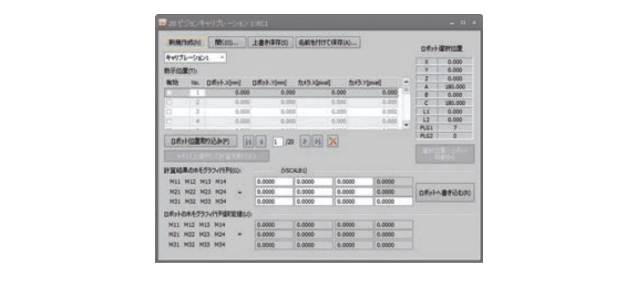The height and width of the screenshot is (283, 644).
Task: Click 新規作成 to create new calibration
Action: tap(184, 42)
